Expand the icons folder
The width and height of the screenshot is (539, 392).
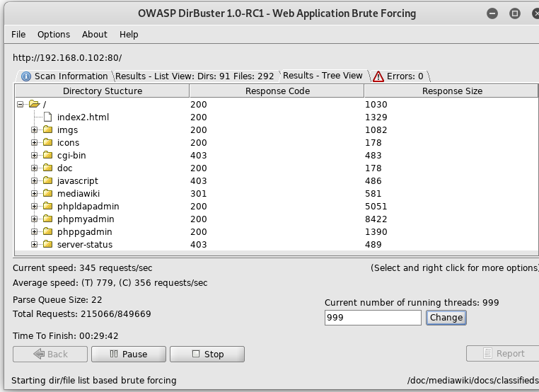pos(34,142)
